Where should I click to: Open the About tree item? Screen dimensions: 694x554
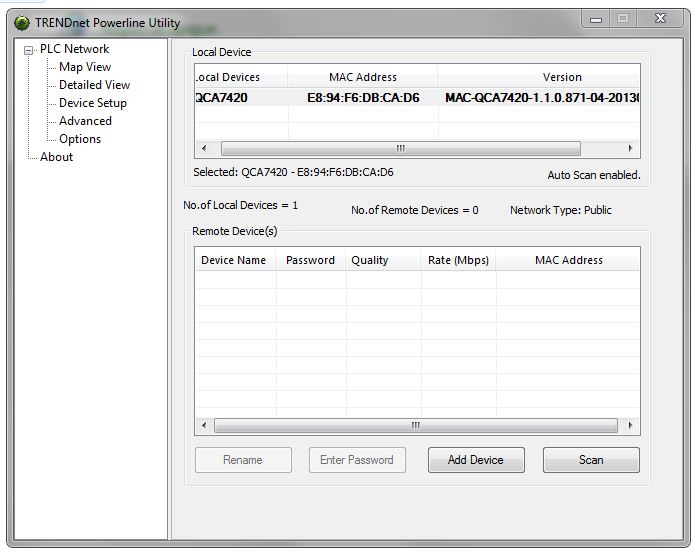point(56,157)
